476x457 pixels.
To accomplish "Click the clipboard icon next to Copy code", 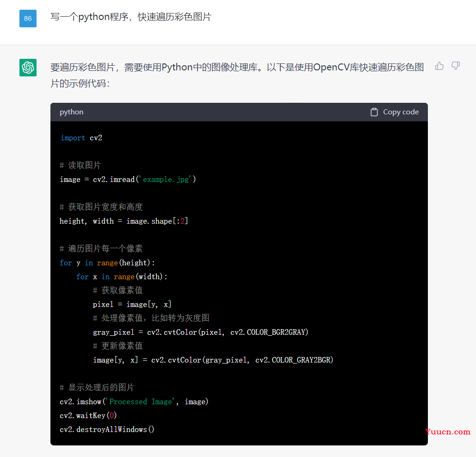I will (x=374, y=112).
